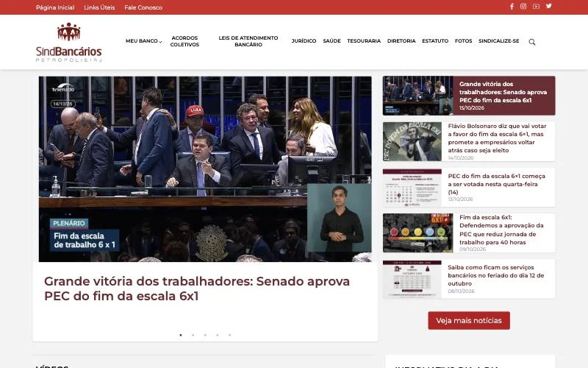Click the search magnifier icon

531,42
